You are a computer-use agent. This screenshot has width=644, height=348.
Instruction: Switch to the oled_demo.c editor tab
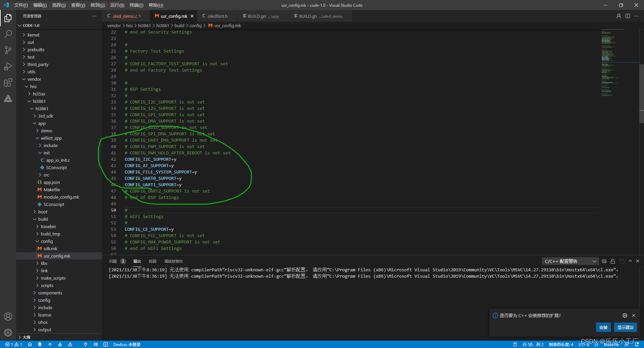tap(124, 16)
